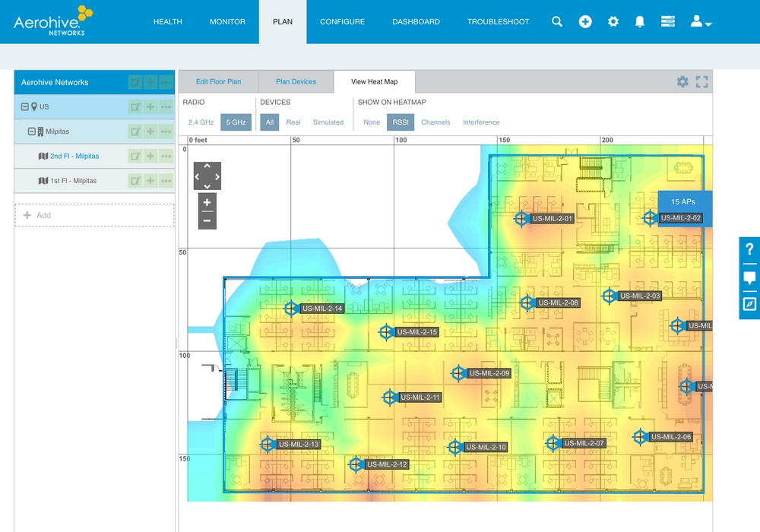Edit the Milpitas building row
The image size is (760, 532).
[x=135, y=131]
